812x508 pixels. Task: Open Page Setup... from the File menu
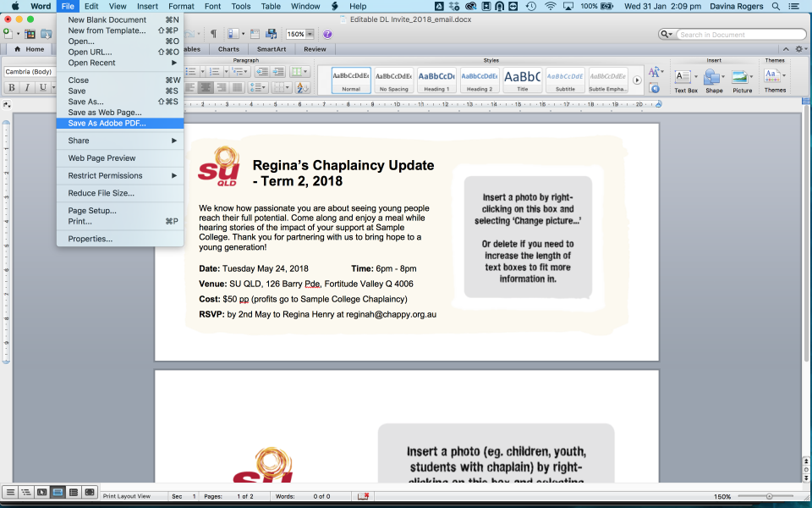(x=119, y=211)
